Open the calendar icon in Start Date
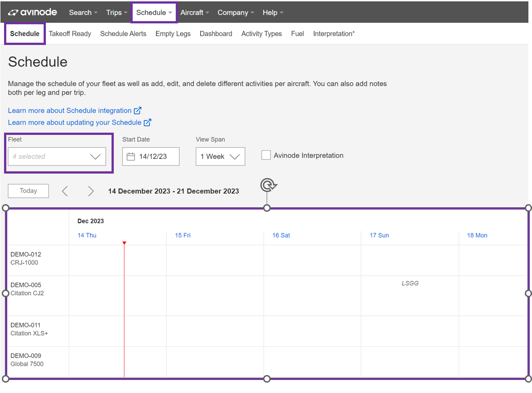Image resolution: width=532 pixels, height=393 pixels. (130, 156)
